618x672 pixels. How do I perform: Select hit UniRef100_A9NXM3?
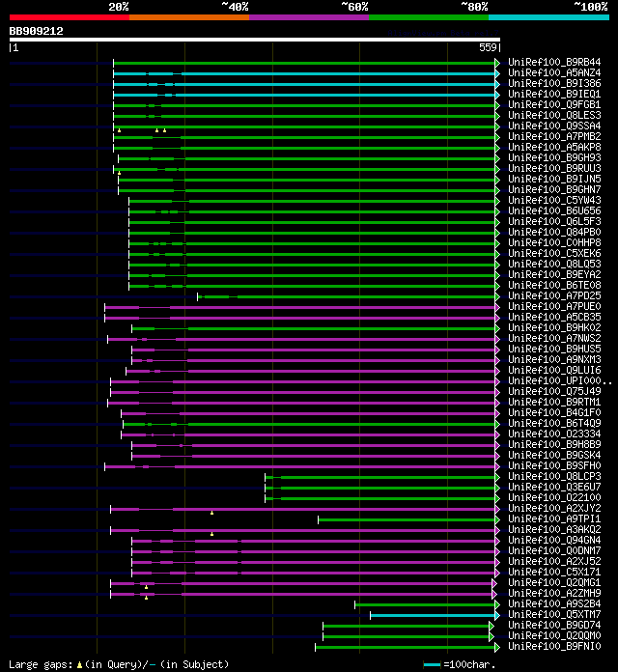point(554,359)
